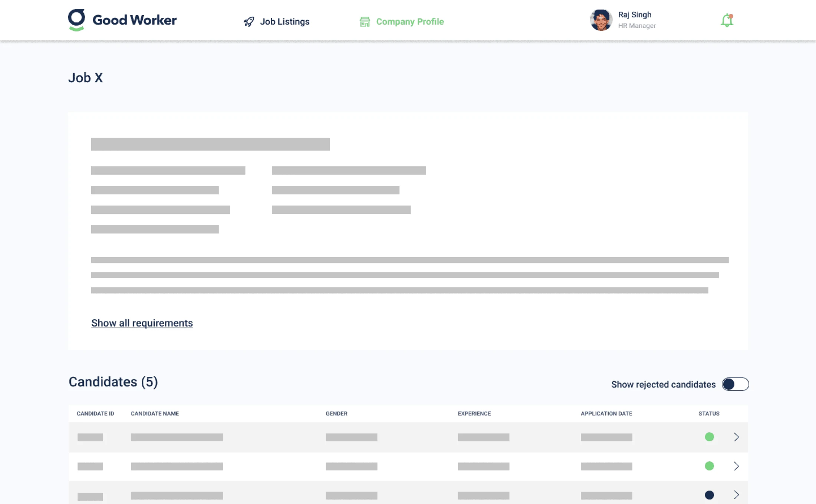Screen dimensions: 816x504
Task: Toggle the Show rejected candidates switch
Action: [735, 384]
